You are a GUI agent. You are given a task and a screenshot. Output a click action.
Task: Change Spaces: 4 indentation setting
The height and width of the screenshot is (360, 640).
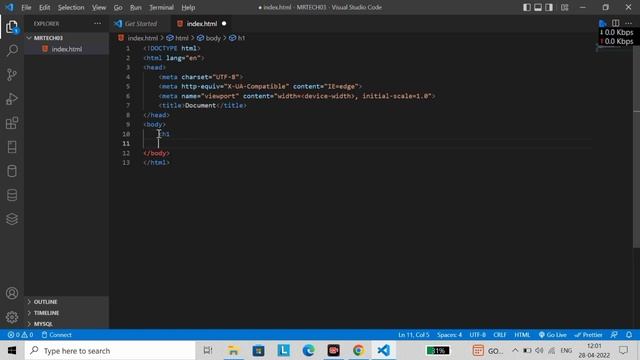(449, 335)
